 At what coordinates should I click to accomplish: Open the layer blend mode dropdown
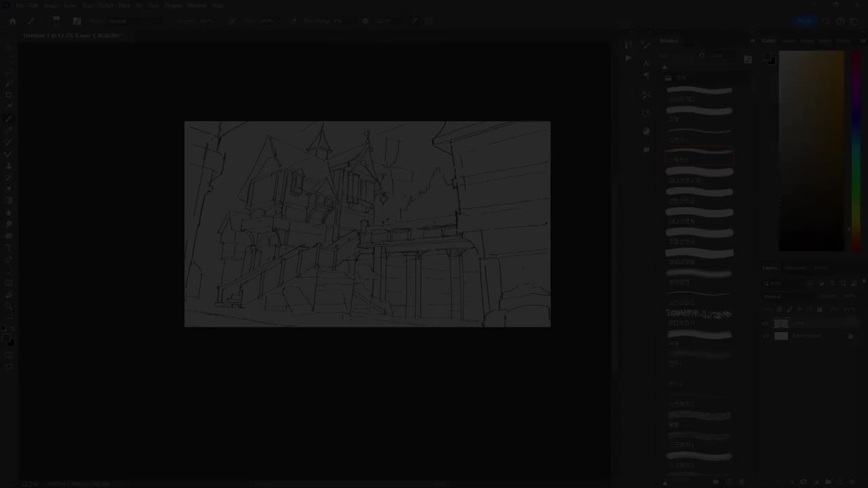[x=787, y=296]
